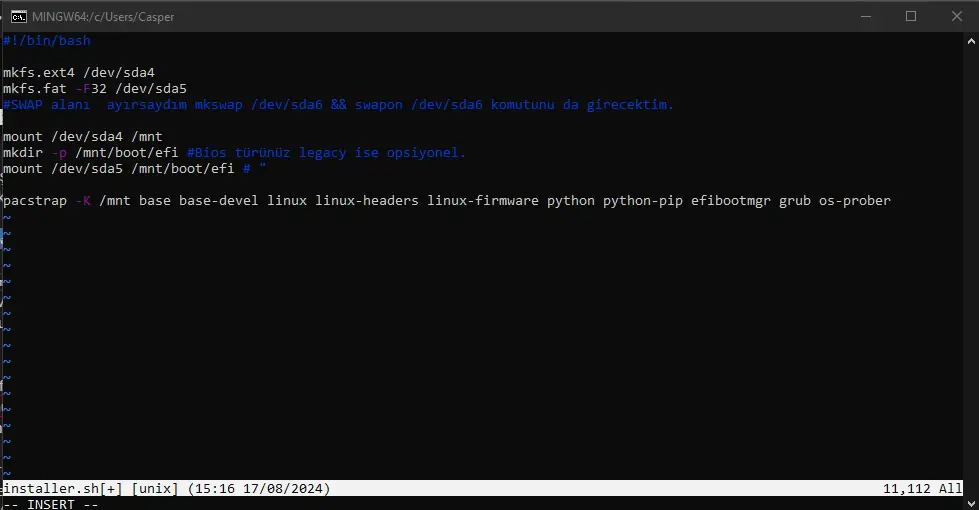Click 'mkfs.fat' command text
This screenshot has height=510, width=979.
pyautogui.click(x=34, y=89)
